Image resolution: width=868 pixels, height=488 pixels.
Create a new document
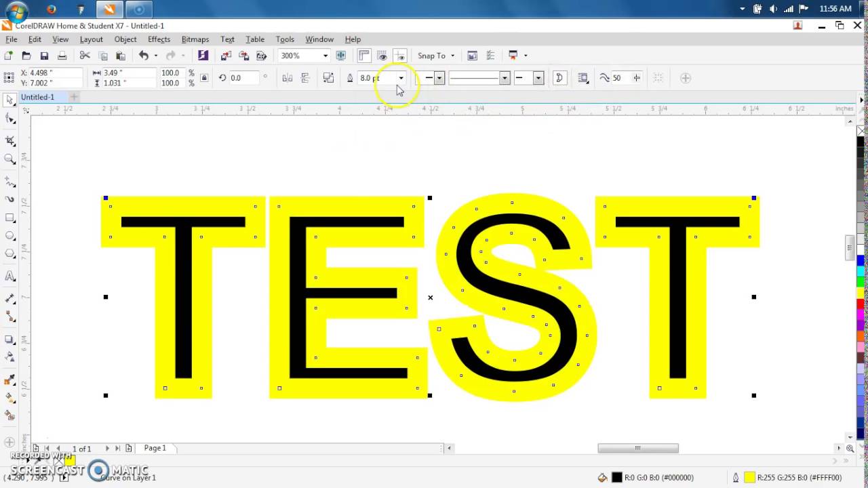click(x=8, y=56)
